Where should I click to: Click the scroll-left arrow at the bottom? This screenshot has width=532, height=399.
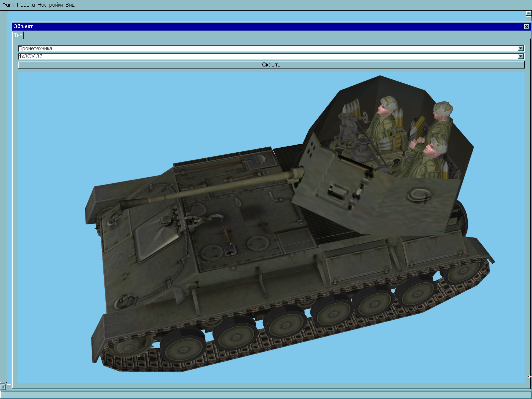pyautogui.click(x=3, y=387)
